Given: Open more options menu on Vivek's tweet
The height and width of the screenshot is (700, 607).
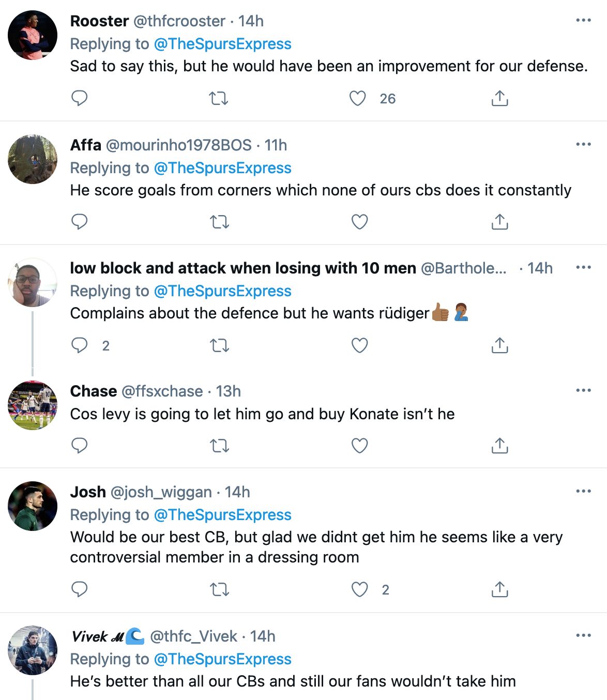Looking at the screenshot, I should [x=583, y=635].
